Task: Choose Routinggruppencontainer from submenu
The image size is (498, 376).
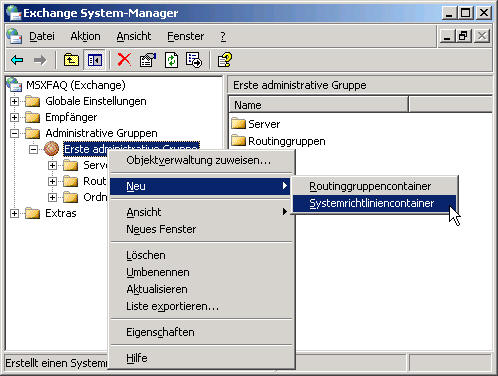Action: (x=374, y=186)
